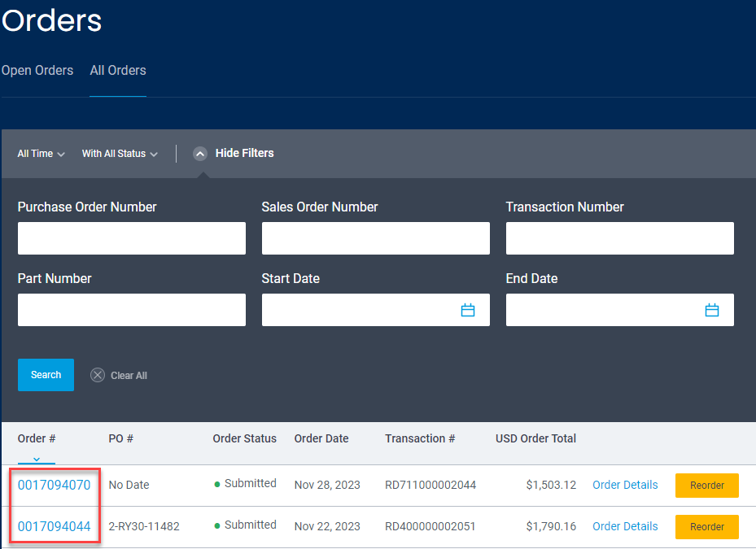
Task: View Order Details for the Nov 28 order
Action: coord(625,485)
